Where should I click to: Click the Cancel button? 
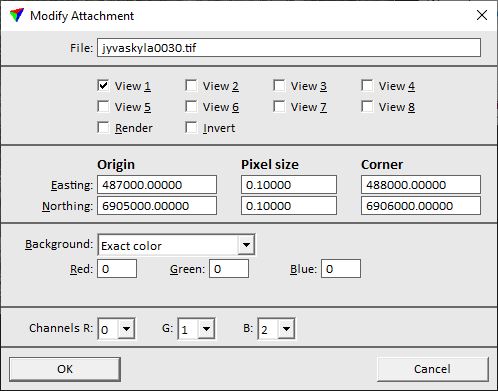433,369
